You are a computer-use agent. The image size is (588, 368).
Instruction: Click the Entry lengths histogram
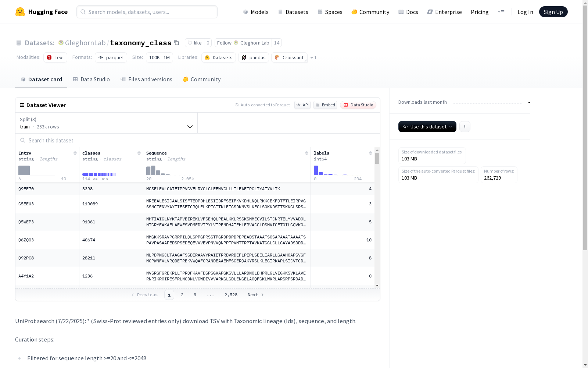tap(42, 170)
